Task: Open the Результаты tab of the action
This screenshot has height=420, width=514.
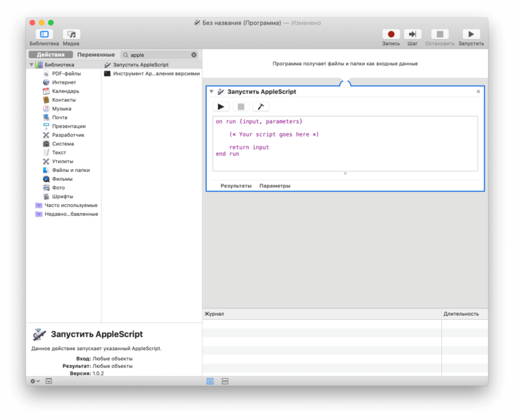Action: (236, 186)
